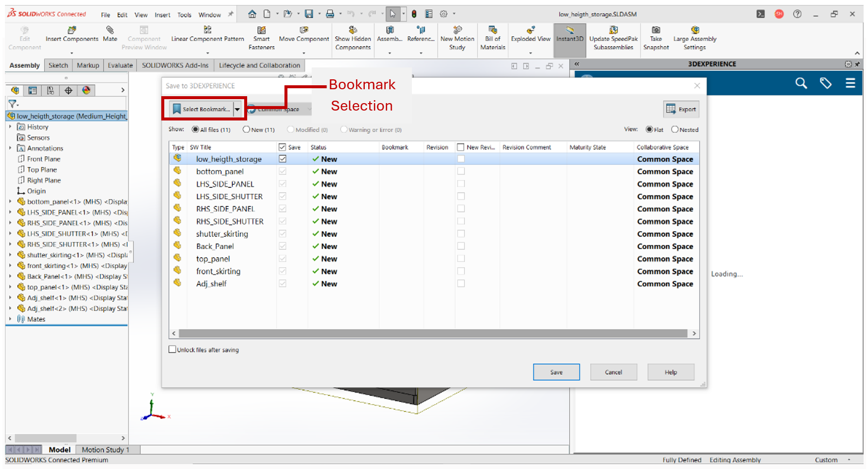
Task: Click the 3DEXPERIENCE search magnifier icon
Action: 801,83
